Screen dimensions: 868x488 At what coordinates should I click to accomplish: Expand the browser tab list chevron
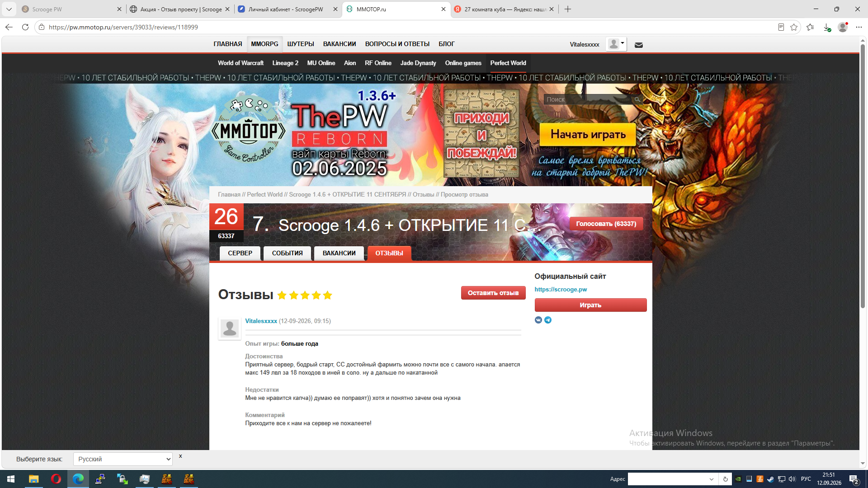(x=9, y=9)
